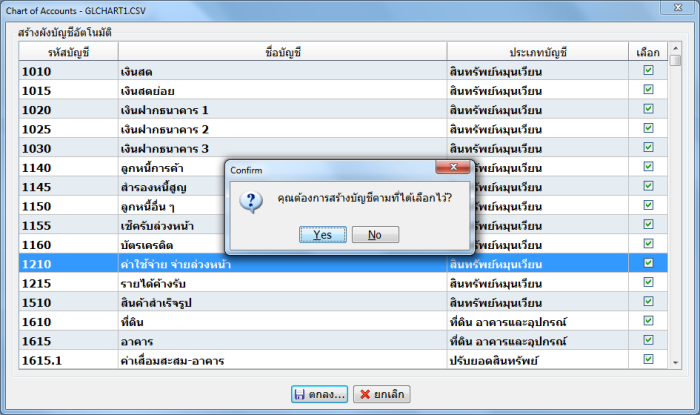Click Yes in the Confirm dialog
Image resolution: width=700 pixels, height=415 pixels.
323,235
